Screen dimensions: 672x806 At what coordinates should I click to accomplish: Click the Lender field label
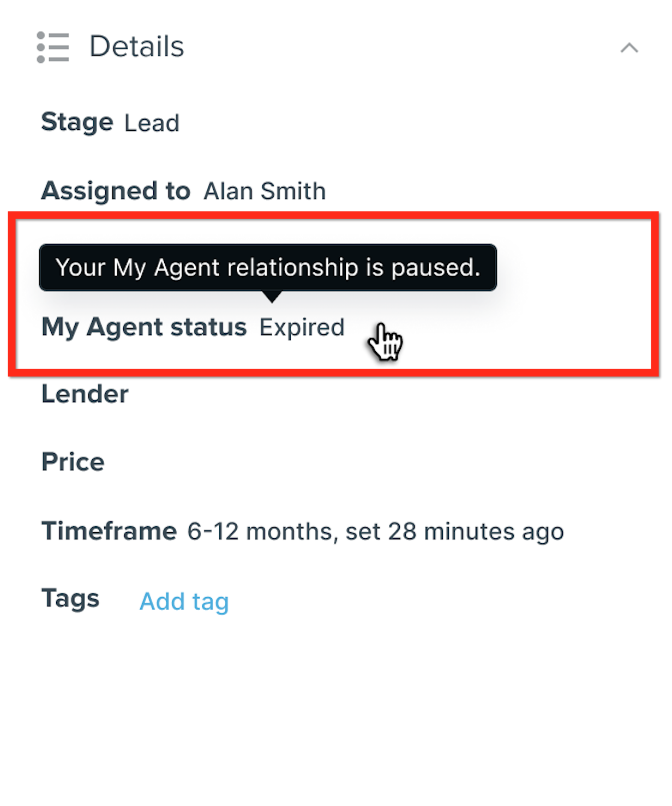pos(85,394)
